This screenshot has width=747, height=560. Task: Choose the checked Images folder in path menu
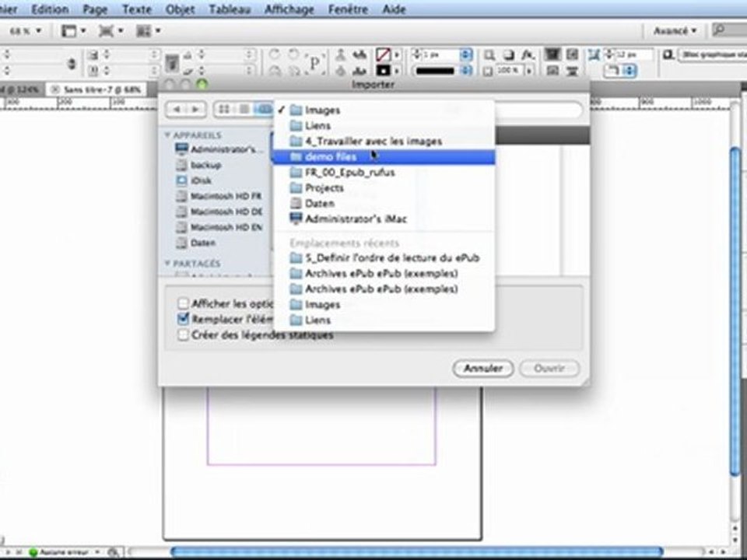pyautogui.click(x=384, y=110)
